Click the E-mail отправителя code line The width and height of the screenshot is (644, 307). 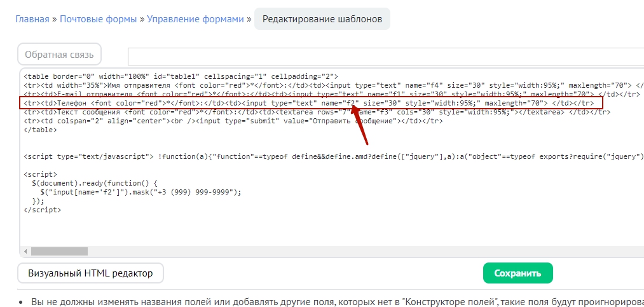click(x=191, y=94)
